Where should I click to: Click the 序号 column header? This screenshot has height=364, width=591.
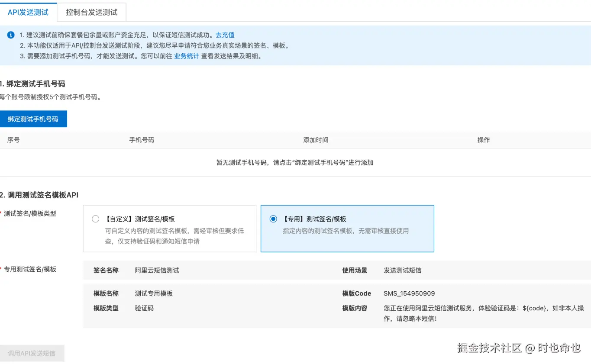click(13, 140)
